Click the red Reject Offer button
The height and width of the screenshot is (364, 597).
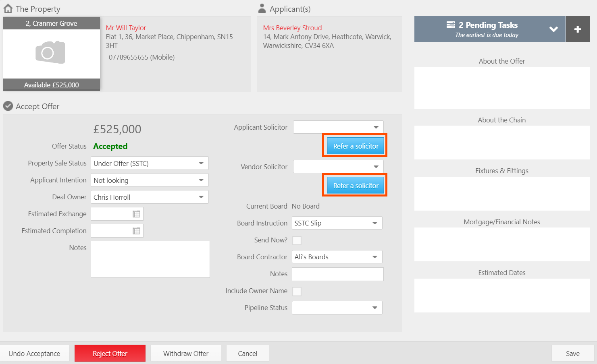point(110,354)
